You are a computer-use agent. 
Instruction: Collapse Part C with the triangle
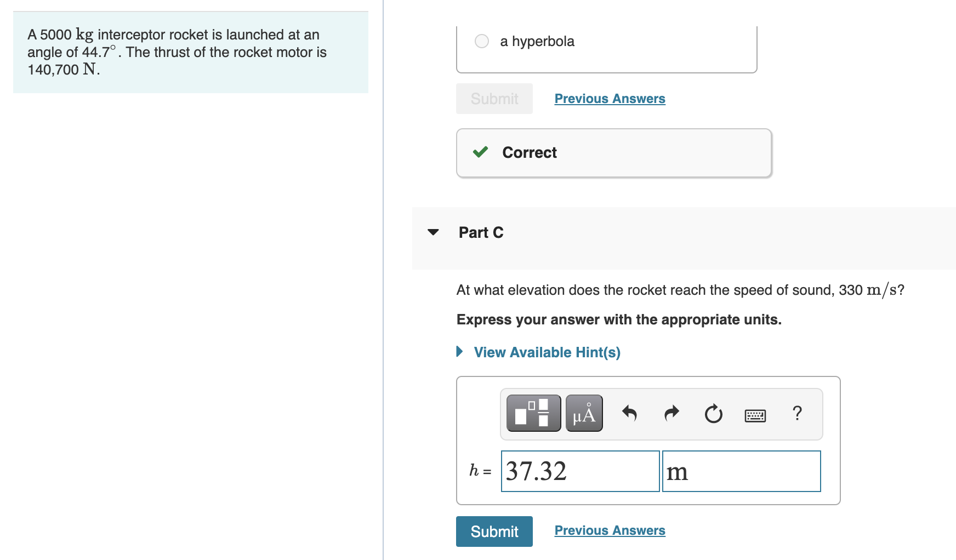433,232
